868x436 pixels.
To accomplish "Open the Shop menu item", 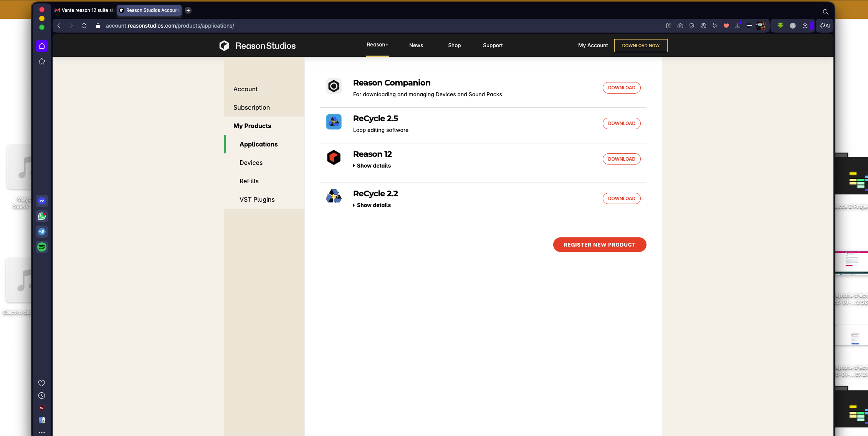I will pos(454,45).
